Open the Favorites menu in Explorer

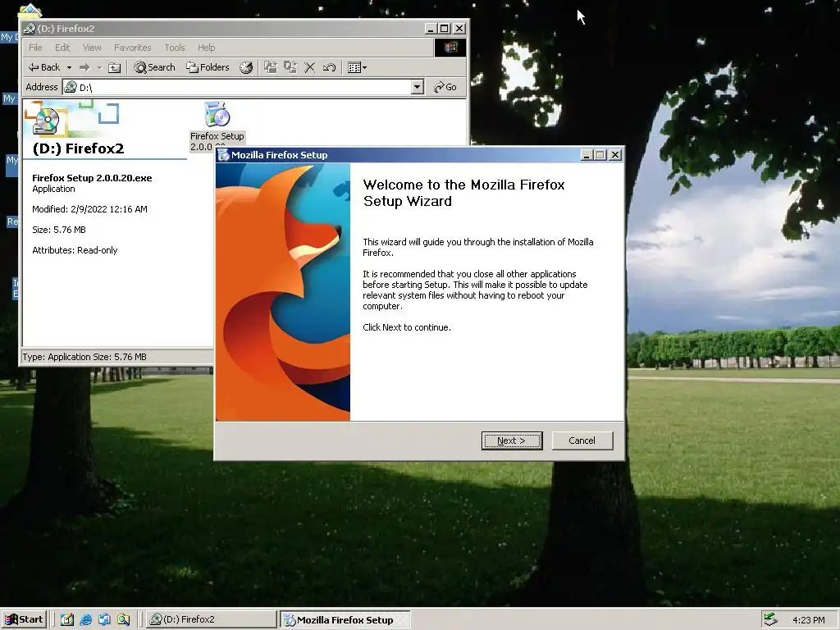point(132,48)
